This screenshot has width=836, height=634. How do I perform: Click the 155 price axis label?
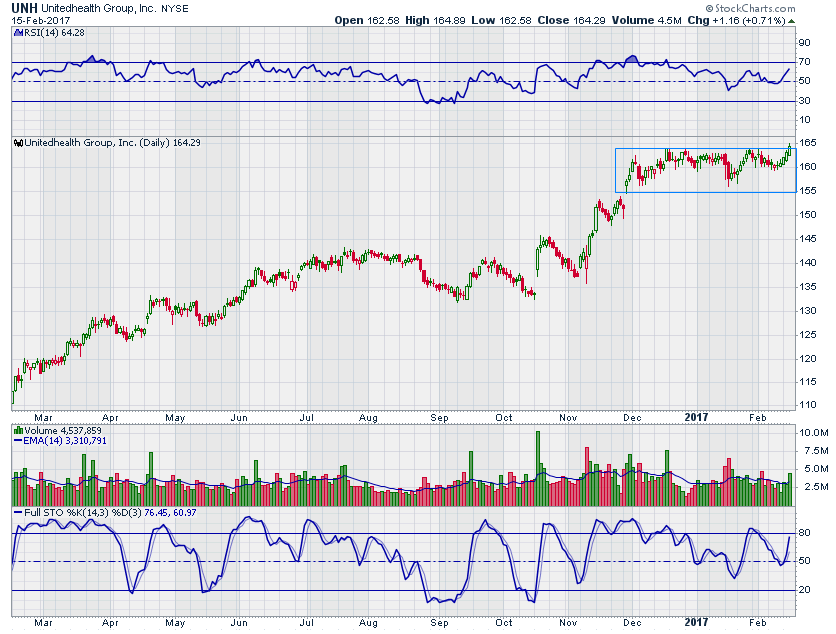pyautogui.click(x=808, y=191)
